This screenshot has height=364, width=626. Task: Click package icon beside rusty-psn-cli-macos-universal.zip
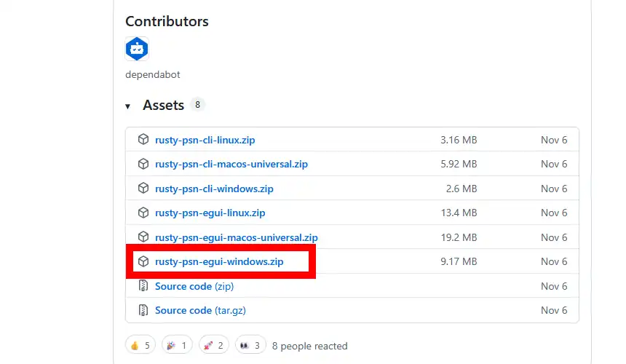143,164
